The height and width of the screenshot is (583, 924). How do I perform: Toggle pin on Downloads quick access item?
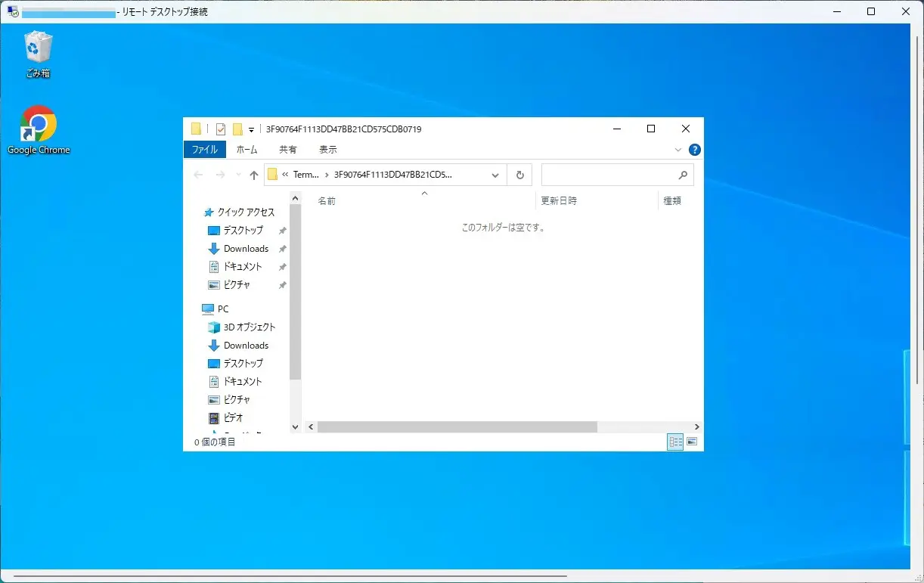(282, 249)
